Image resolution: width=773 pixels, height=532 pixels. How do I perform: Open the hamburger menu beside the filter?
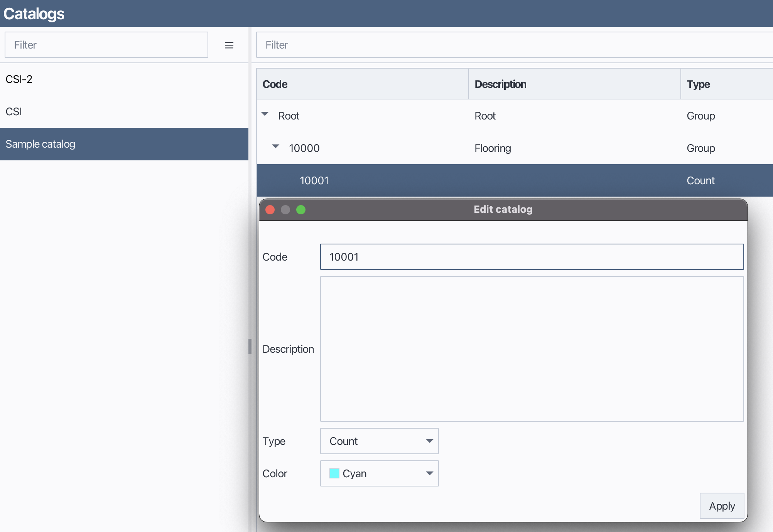tap(229, 45)
